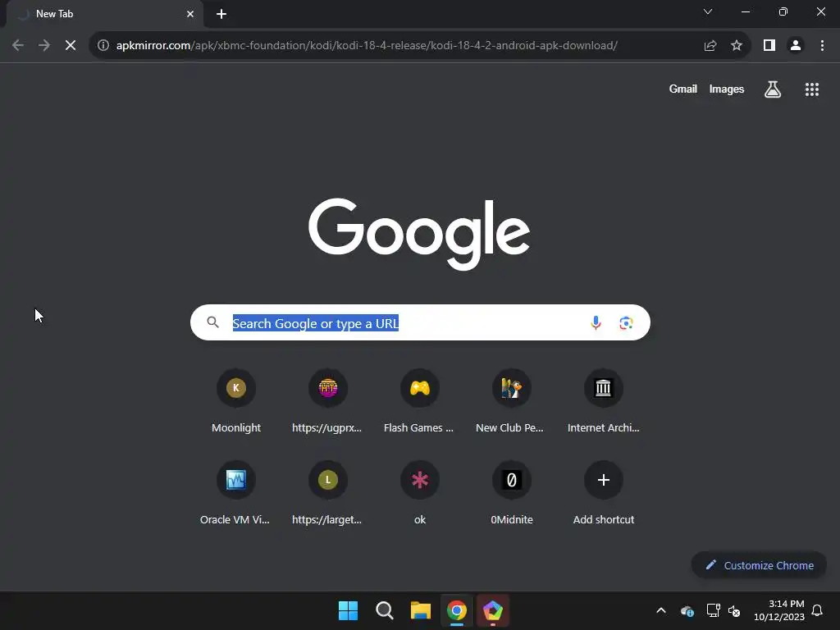
Task: Open the New Club Pe... shortcut
Action: [x=511, y=401]
